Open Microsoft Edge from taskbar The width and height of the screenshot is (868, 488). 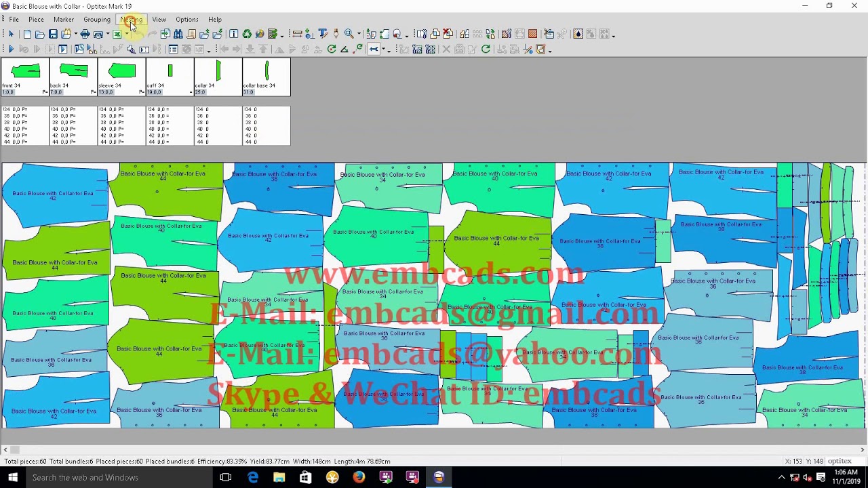tap(252, 478)
